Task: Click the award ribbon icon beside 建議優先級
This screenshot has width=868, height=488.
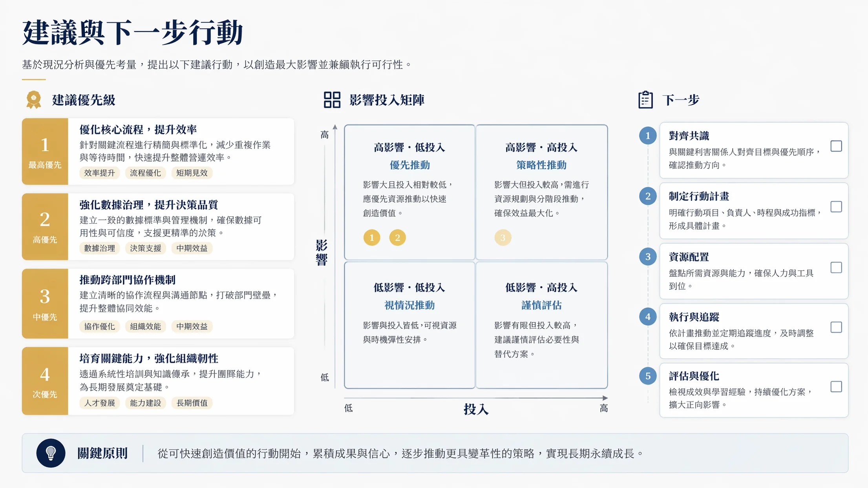Action: coord(34,100)
